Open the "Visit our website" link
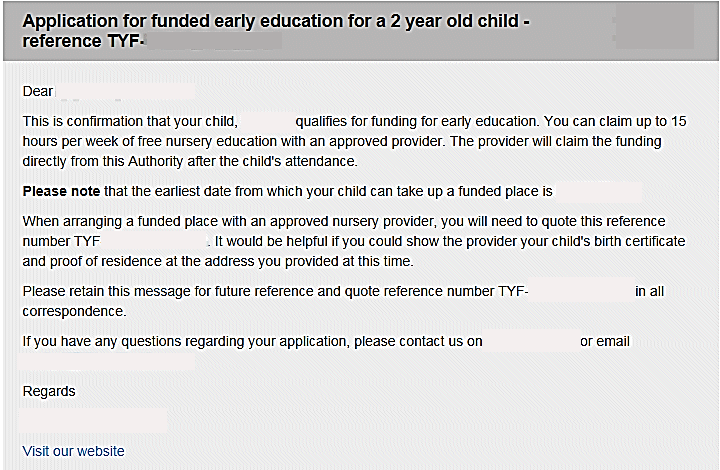Screen dimensions: 720x470 tap(73, 451)
